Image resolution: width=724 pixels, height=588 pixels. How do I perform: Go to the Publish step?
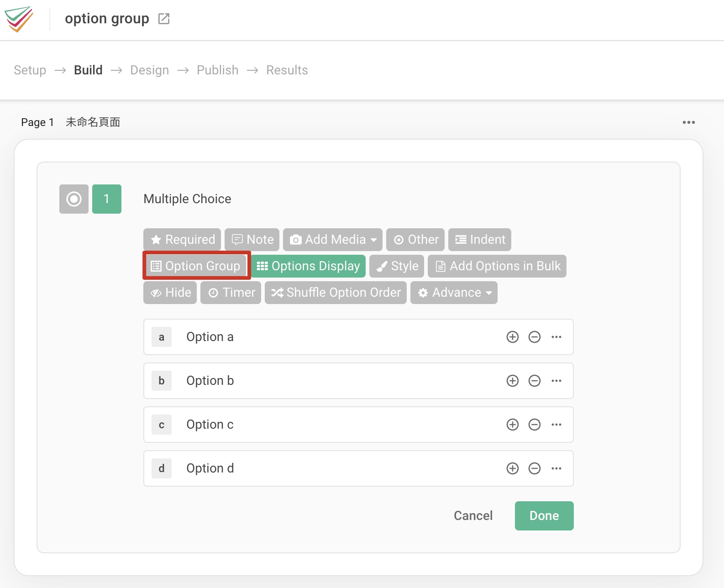pyautogui.click(x=217, y=70)
